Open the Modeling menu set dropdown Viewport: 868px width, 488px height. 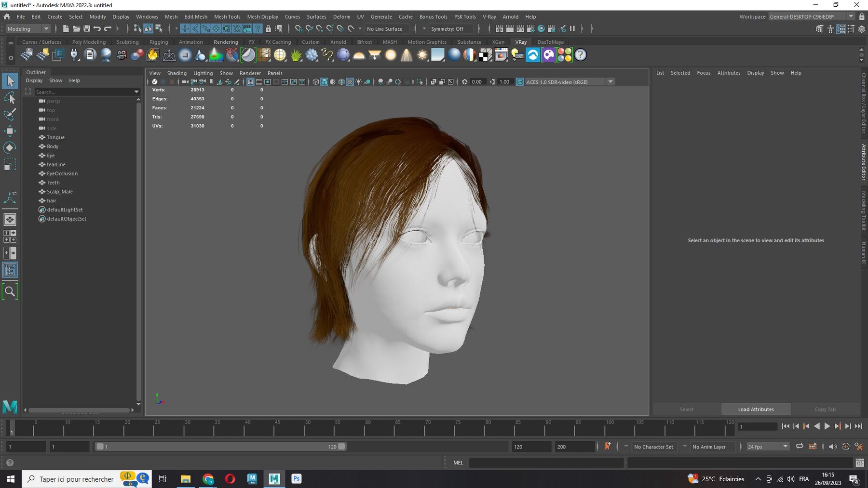tap(28, 29)
